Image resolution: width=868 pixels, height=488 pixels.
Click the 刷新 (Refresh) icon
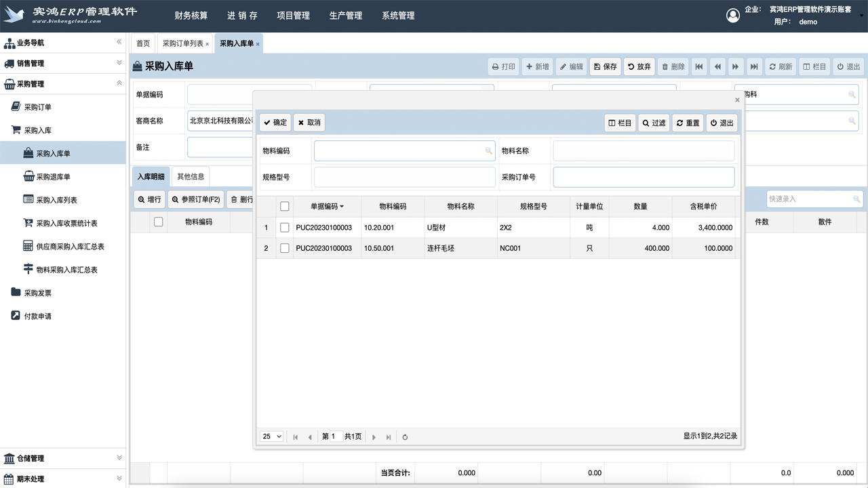point(780,66)
